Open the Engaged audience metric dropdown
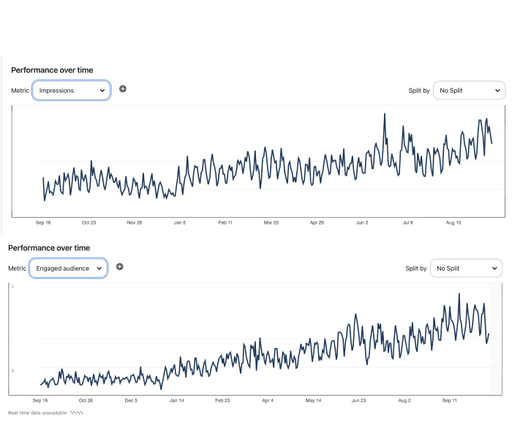Viewport: 512px width, 422px height. 68,268
